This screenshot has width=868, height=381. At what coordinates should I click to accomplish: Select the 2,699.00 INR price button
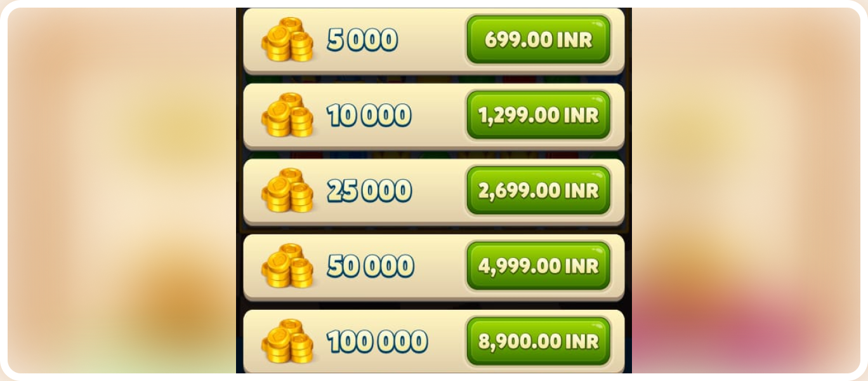pos(538,190)
